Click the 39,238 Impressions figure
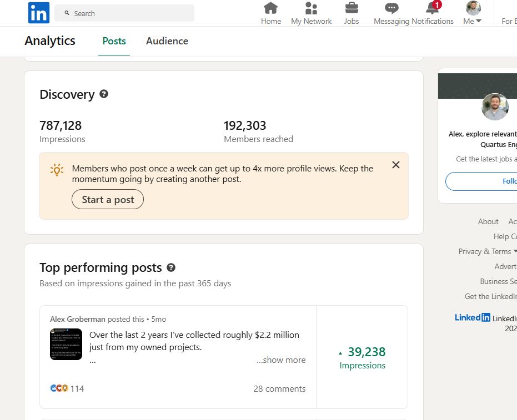Screen dimensions: 517x420 click(x=363, y=358)
